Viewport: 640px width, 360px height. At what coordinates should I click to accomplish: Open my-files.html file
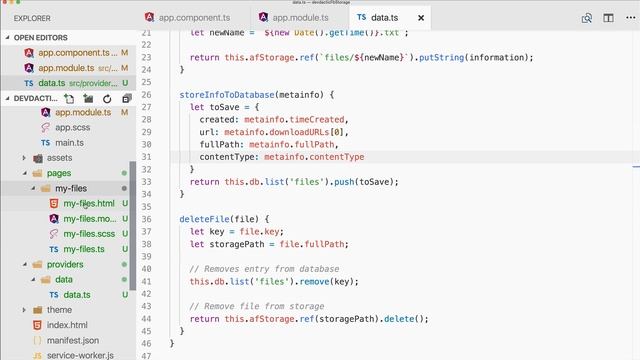click(89, 203)
